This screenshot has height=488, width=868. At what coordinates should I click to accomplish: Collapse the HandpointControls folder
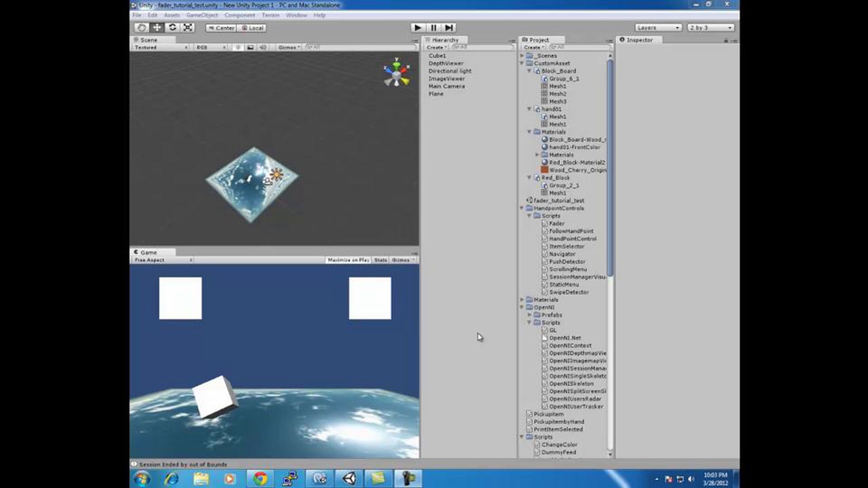[x=522, y=208]
